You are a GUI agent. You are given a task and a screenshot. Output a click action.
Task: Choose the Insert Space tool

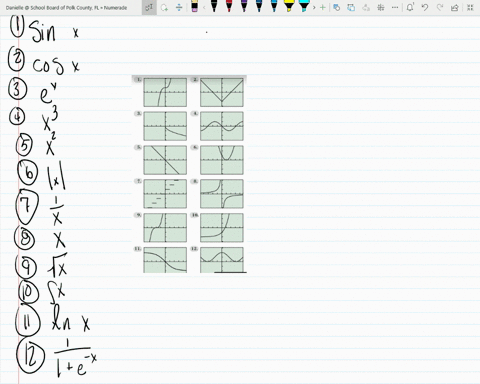[x=179, y=7]
